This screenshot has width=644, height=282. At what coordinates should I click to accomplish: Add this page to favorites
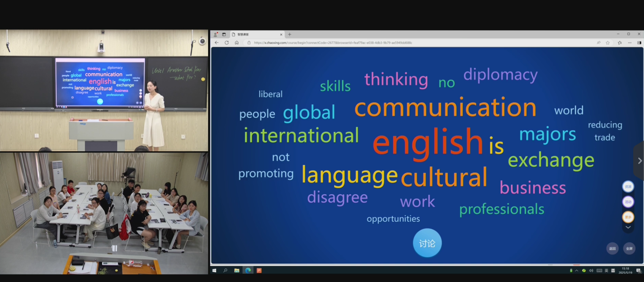[608, 43]
